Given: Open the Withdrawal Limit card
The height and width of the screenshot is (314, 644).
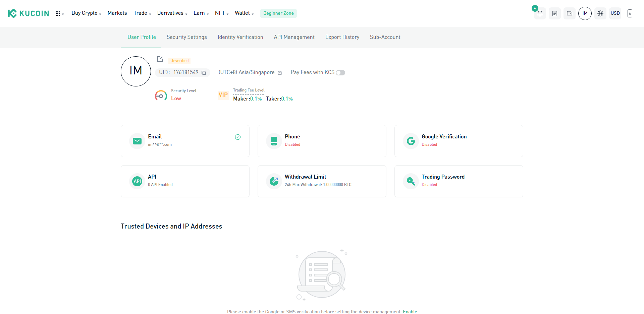Looking at the screenshot, I should tap(322, 181).
